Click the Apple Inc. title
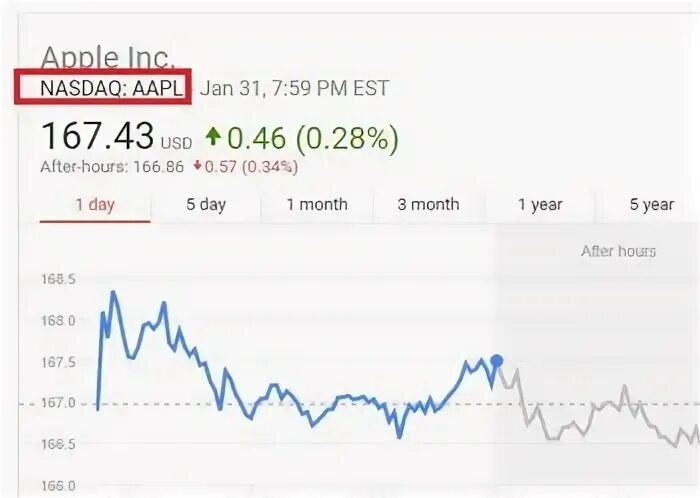Screen dimensions: 700x498 click(107, 58)
